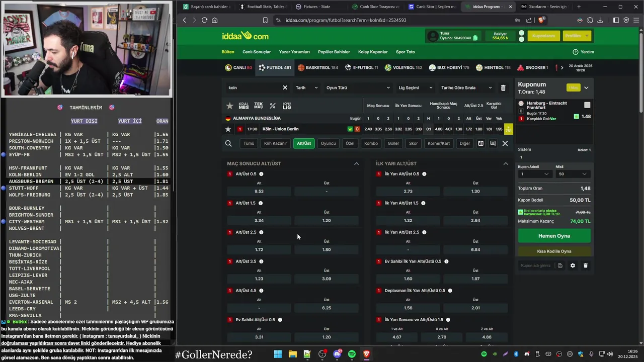Show favorites with the star filter icon

230,106
